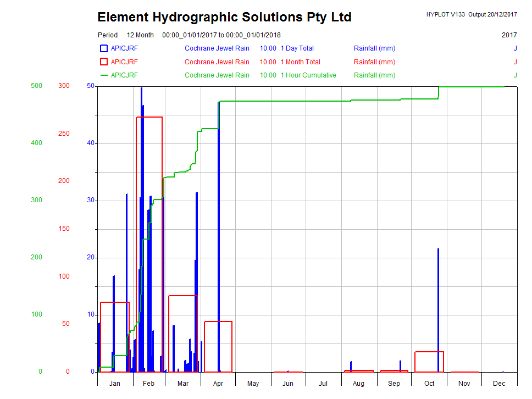Select the Jun month label on the x-axis

click(x=288, y=384)
